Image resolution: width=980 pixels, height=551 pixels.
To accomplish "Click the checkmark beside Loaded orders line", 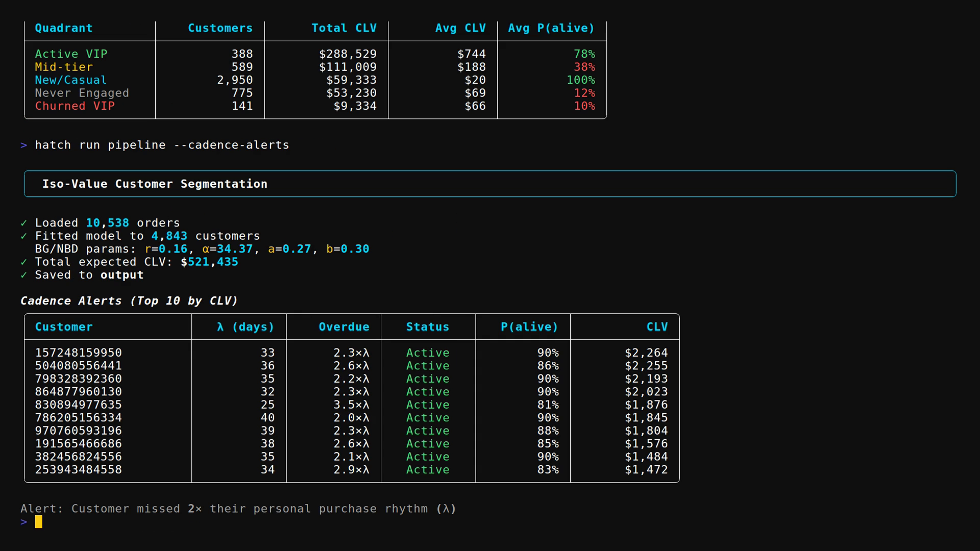I will point(23,223).
